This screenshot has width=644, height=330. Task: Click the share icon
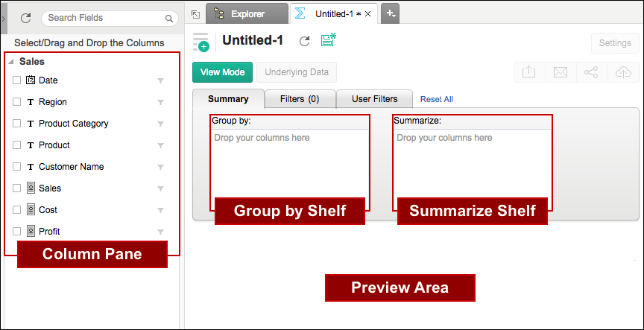pyautogui.click(x=591, y=72)
